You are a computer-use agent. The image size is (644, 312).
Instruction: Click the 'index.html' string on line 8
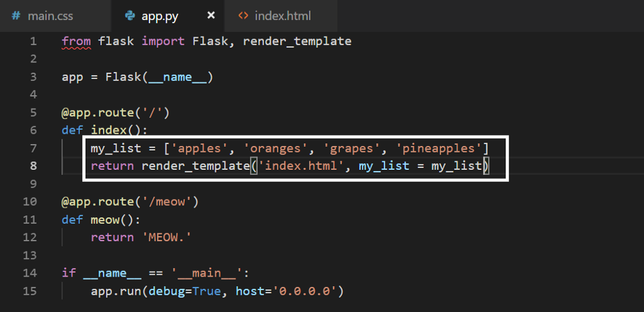(301, 167)
